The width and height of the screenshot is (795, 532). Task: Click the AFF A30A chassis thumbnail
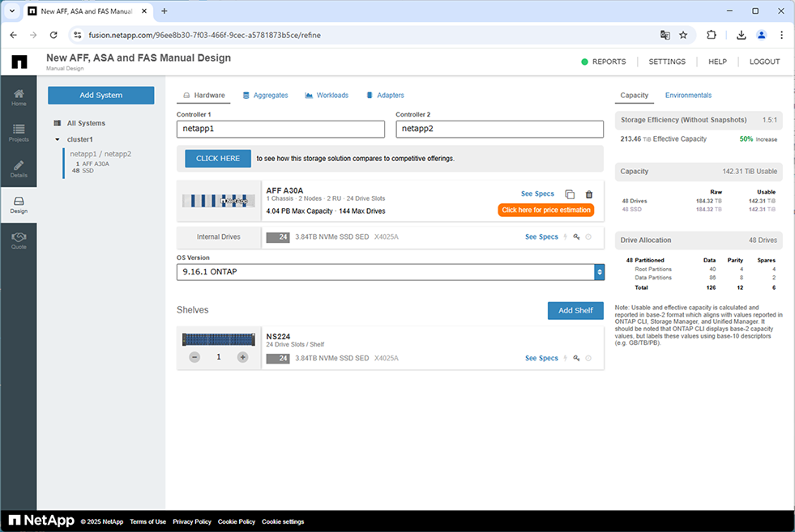219,201
